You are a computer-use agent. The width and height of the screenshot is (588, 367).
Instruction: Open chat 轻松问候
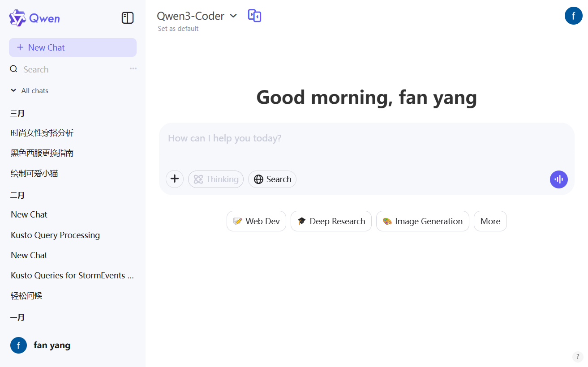pyautogui.click(x=26, y=296)
